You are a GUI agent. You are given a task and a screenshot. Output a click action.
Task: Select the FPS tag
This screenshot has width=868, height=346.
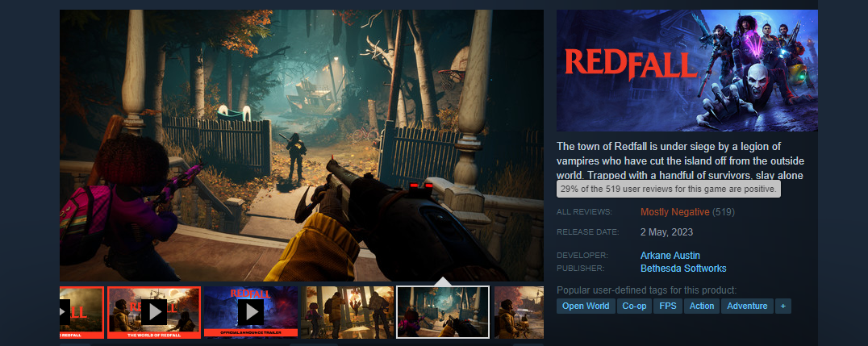pos(668,306)
